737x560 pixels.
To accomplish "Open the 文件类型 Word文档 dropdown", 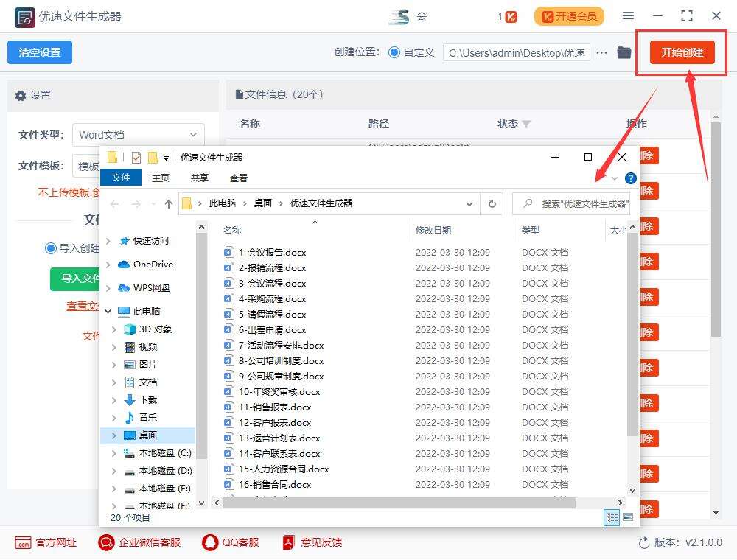I will pos(139,135).
